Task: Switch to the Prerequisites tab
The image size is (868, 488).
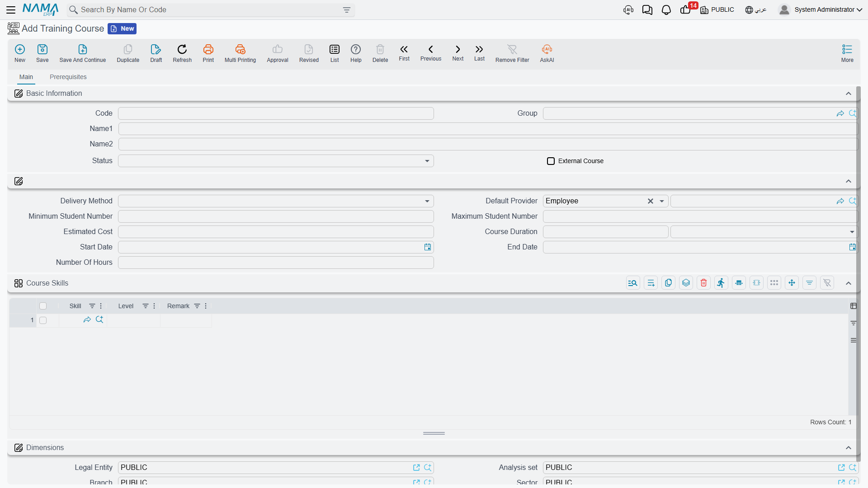Action: click(x=68, y=77)
